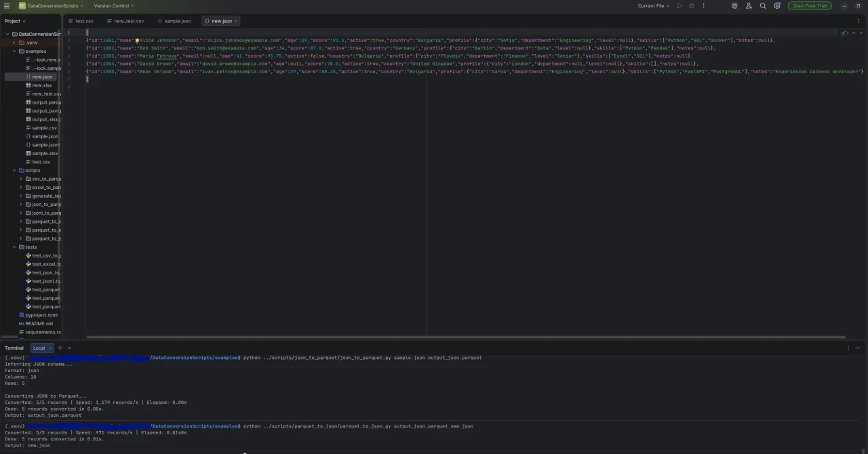Open inspections widget showing one warning
The height and width of the screenshot is (454, 868).
coord(845,33)
